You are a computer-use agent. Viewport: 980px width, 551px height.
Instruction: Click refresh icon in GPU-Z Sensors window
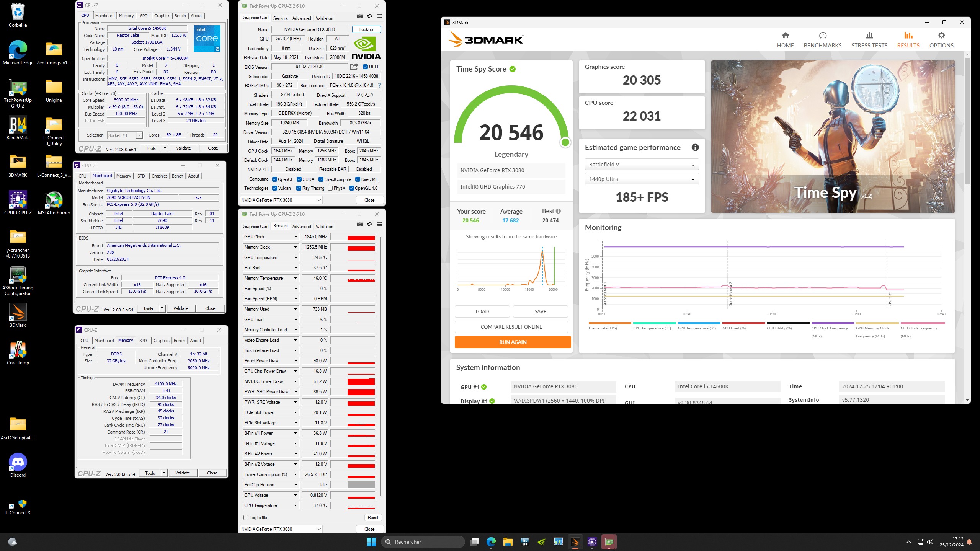(x=369, y=224)
